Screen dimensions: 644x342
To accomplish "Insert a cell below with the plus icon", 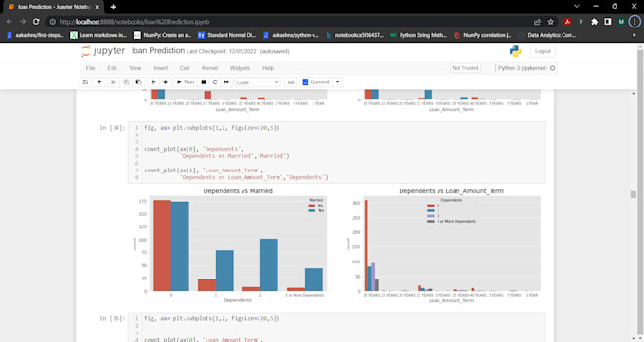I will (99, 82).
